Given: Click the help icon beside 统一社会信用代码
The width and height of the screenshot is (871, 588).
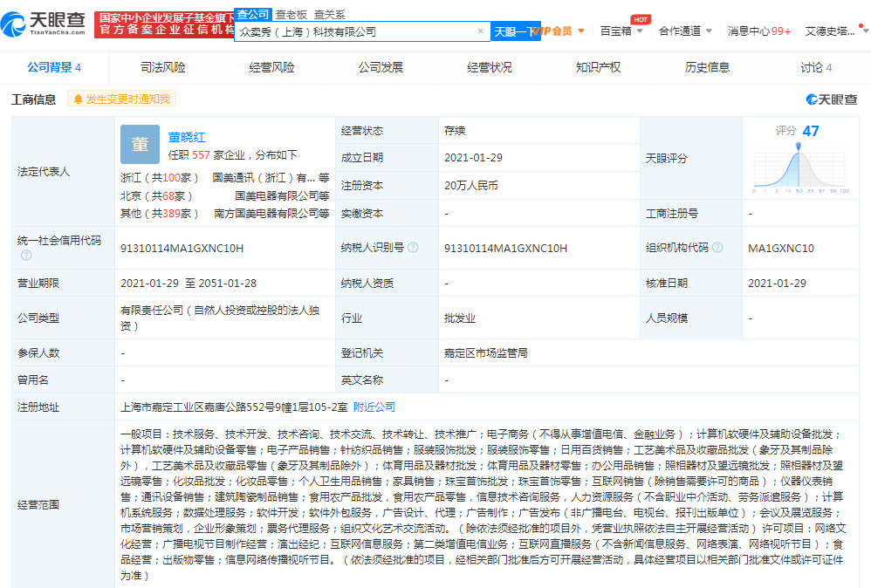Looking at the screenshot, I should [x=26, y=256].
